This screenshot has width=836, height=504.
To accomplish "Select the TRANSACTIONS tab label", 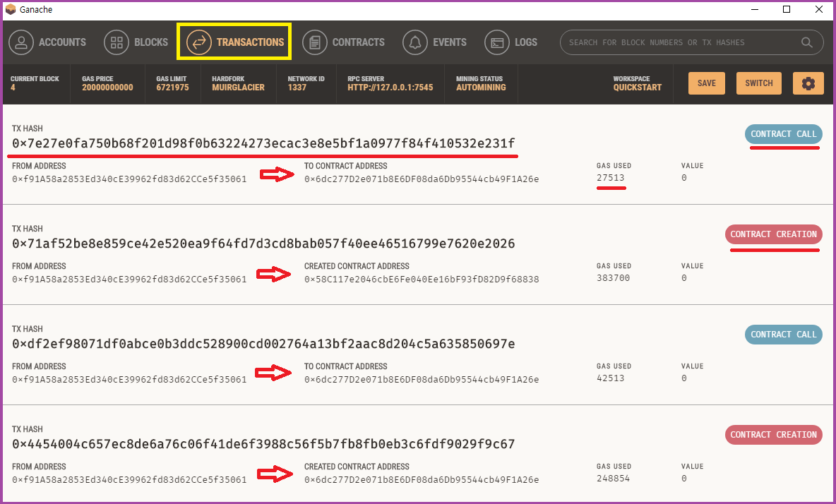I will coord(250,42).
